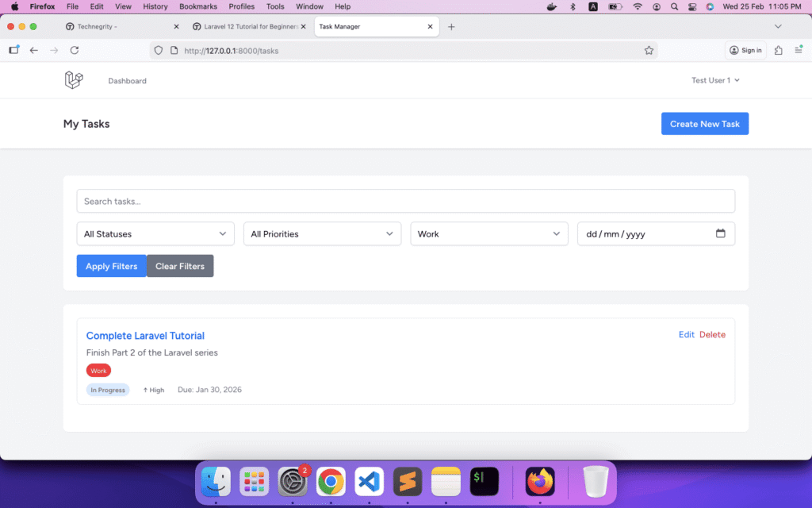The image size is (812, 508).
Task: Click the Create New Task button
Action: click(704, 124)
